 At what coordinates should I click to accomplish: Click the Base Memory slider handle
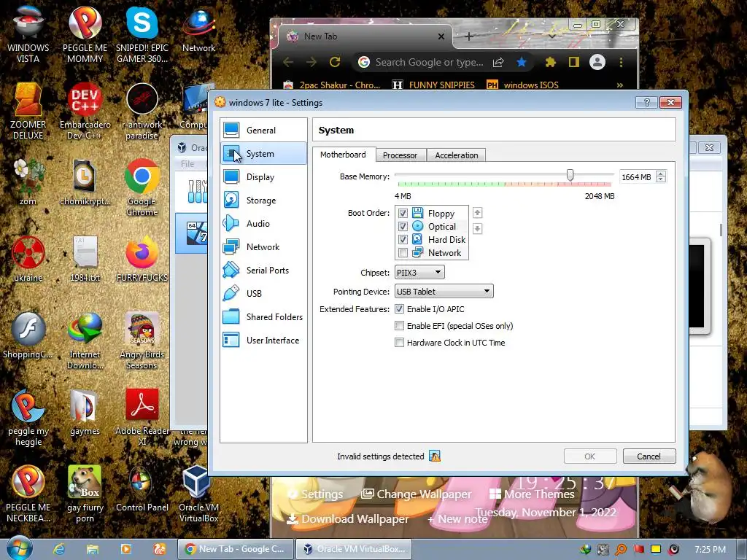(x=570, y=175)
